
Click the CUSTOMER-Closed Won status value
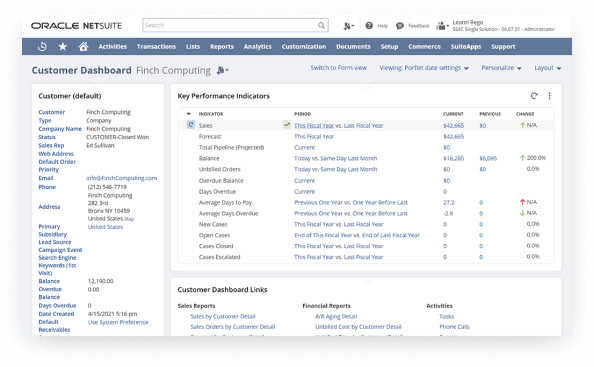(117, 137)
